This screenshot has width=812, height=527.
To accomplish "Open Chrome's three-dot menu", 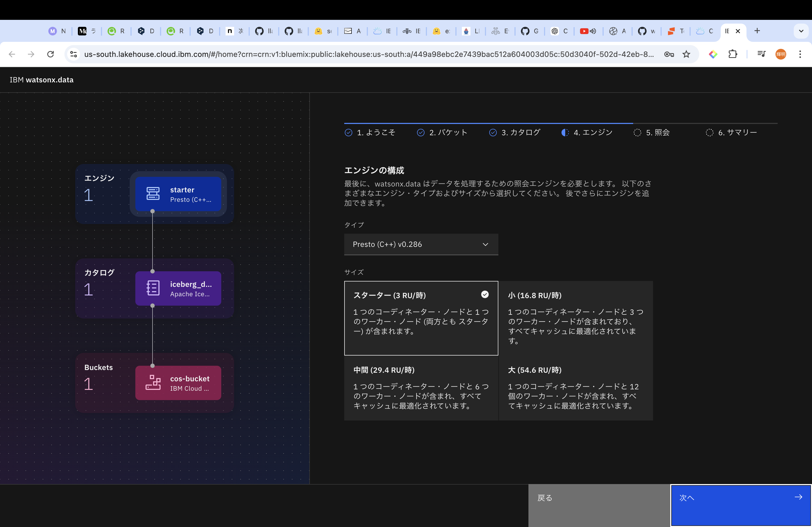I will click(800, 54).
